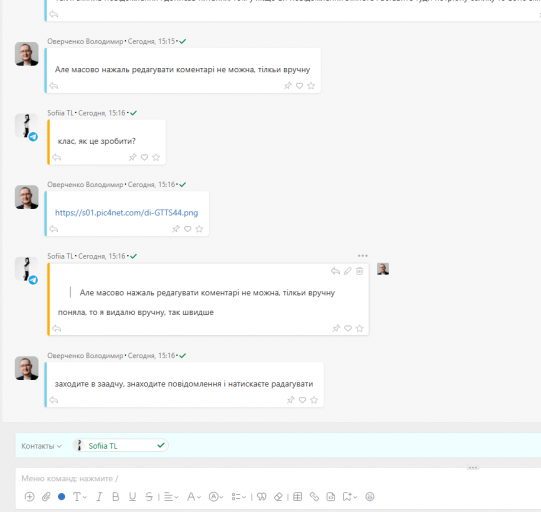
Task: Like the 'Але масово нажаль' message from 15:15
Action: pos(299,86)
